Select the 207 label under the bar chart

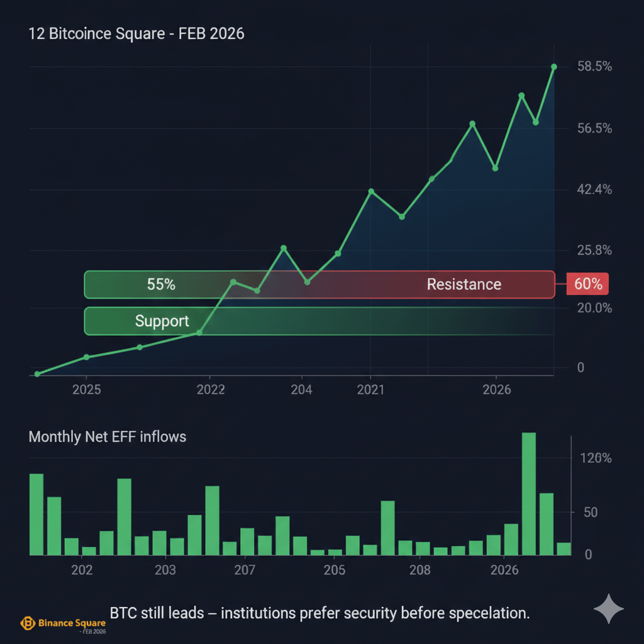click(245, 570)
